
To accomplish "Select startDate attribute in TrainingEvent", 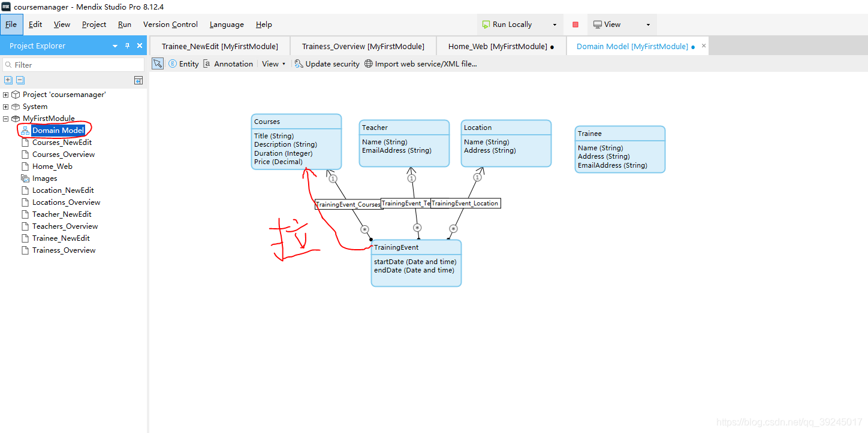I will point(415,262).
